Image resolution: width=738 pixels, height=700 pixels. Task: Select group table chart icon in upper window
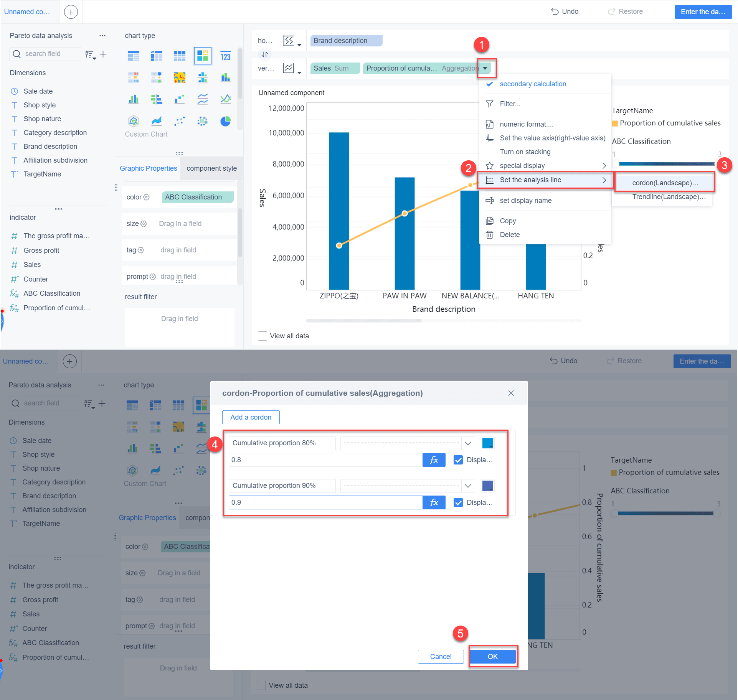pos(133,56)
